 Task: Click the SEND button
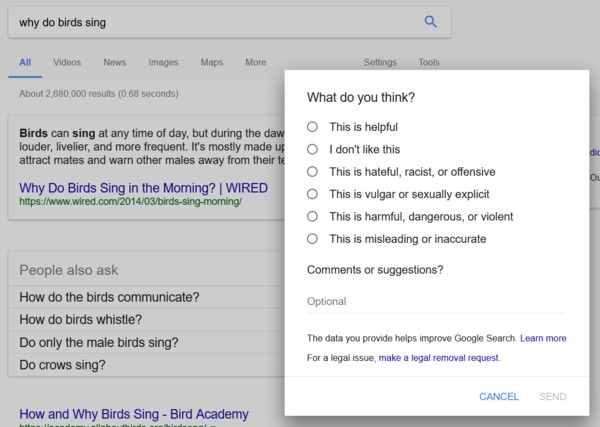tap(553, 396)
